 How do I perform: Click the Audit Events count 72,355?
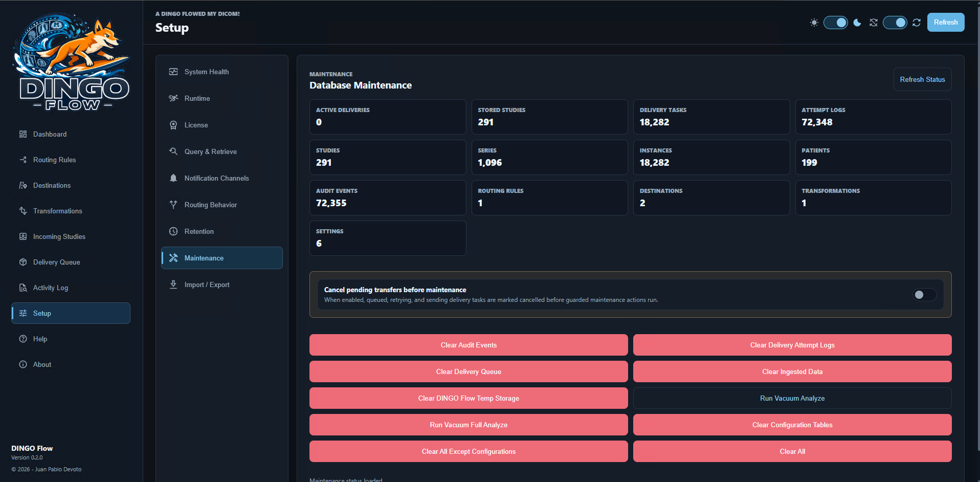tap(331, 203)
